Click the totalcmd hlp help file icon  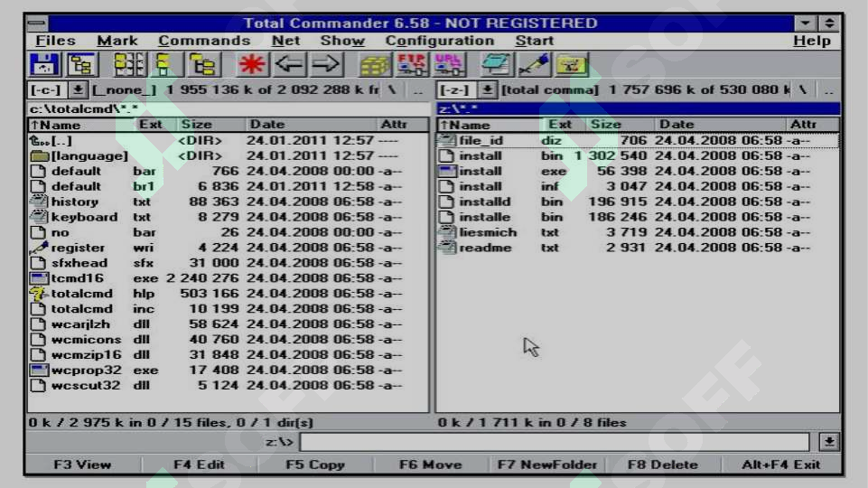39,294
